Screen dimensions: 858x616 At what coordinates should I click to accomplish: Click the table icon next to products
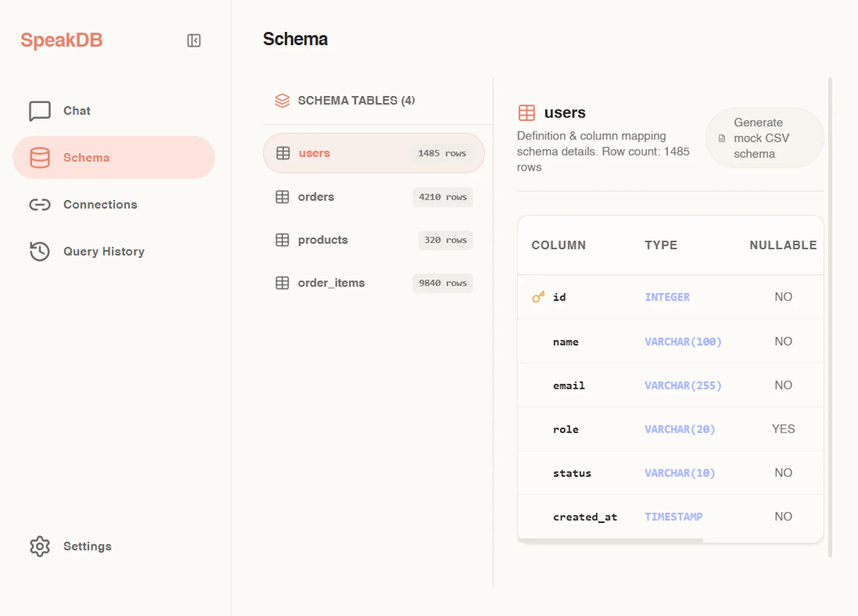tap(282, 240)
